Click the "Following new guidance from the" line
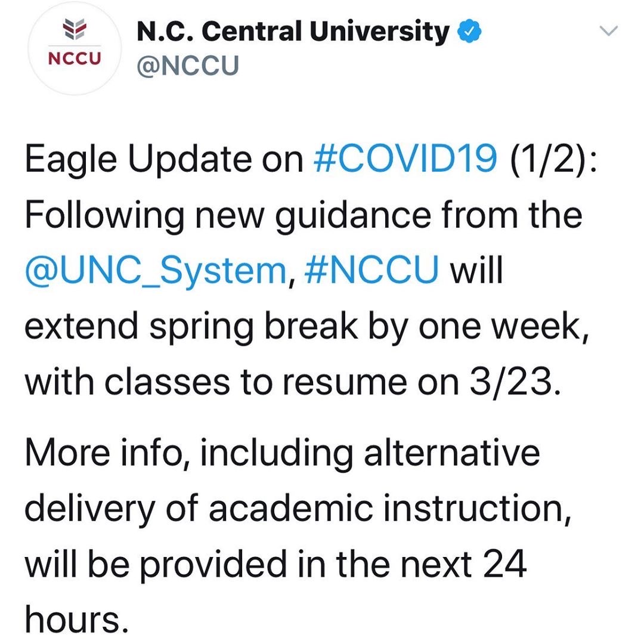Screen dimensions: 644x644 (304, 216)
